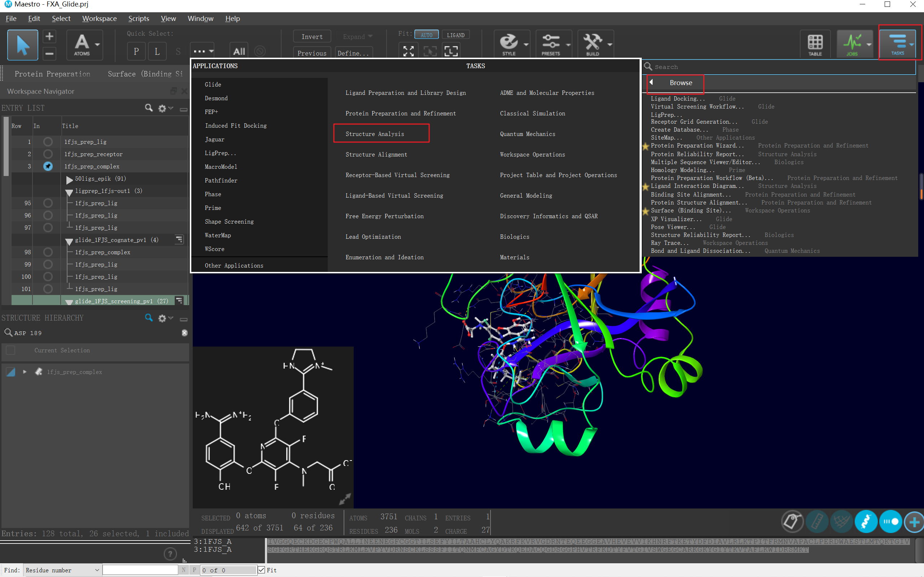Click the tasks Search field
Viewport: 924px width, 577px height.
tap(783, 67)
